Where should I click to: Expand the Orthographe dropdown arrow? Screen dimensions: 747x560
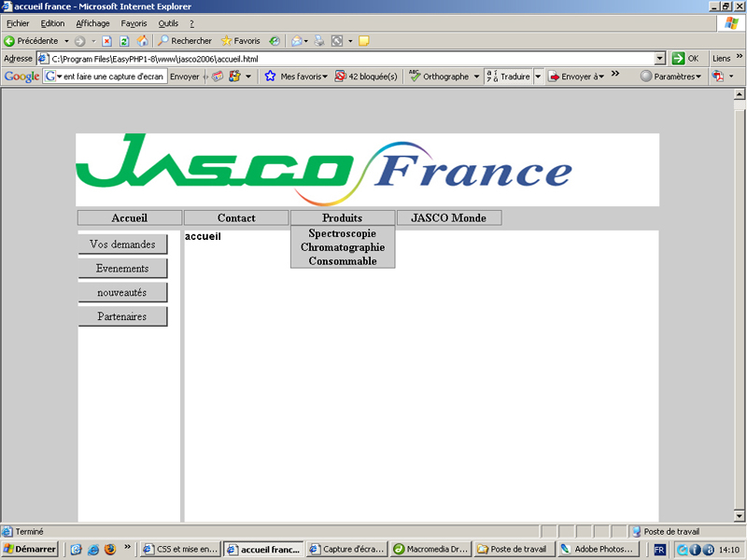[476, 77]
